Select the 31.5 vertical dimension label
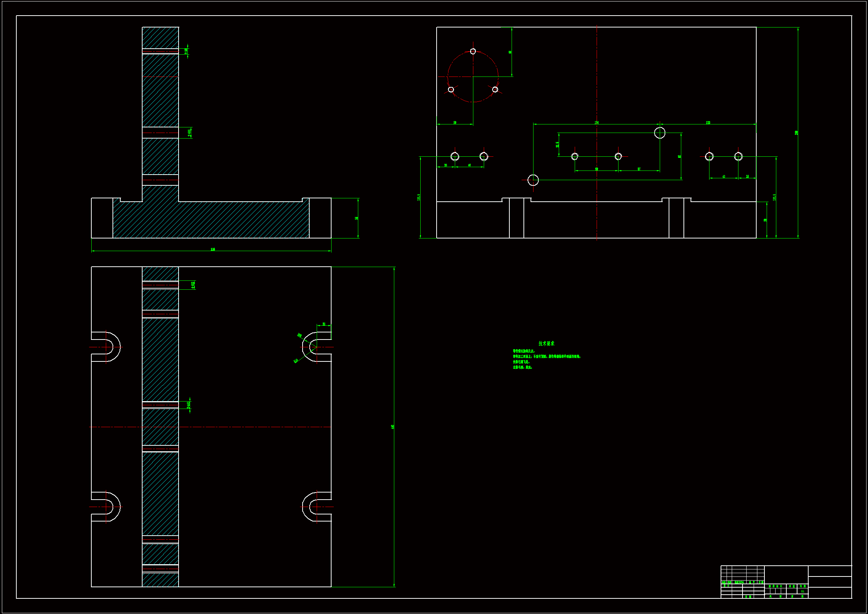The width and height of the screenshot is (868, 614). [557, 144]
